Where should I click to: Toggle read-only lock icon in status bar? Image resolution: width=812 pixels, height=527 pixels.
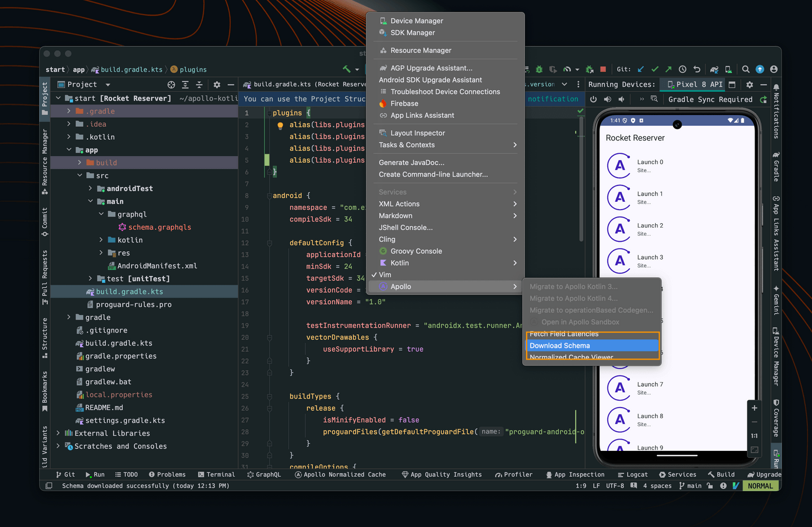tap(710, 486)
